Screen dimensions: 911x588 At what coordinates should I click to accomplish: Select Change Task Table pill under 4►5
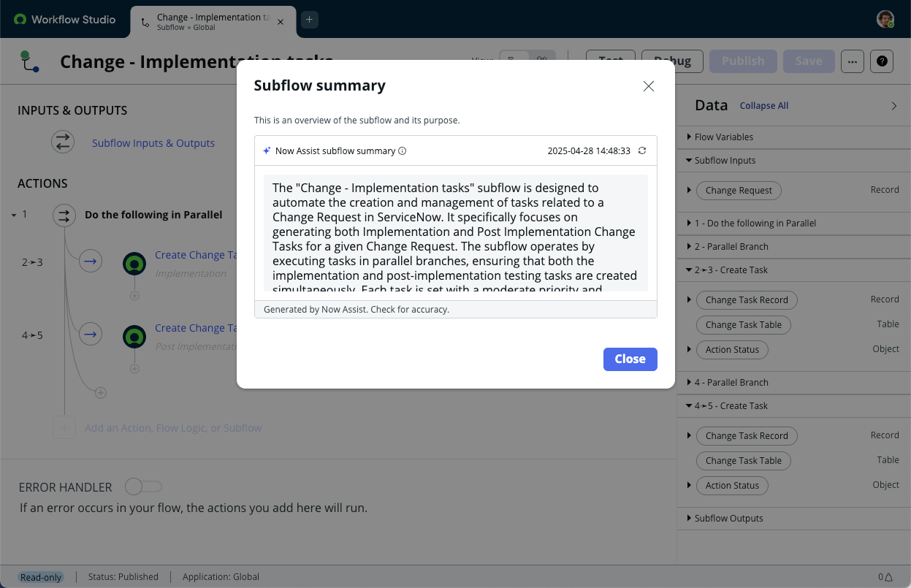743,461
